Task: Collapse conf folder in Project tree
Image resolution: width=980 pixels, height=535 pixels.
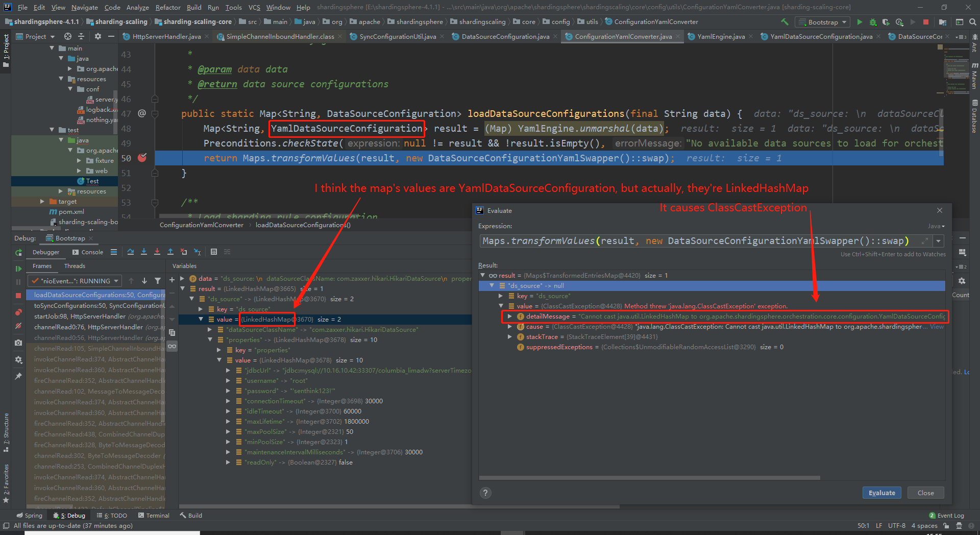Action: coord(70,89)
